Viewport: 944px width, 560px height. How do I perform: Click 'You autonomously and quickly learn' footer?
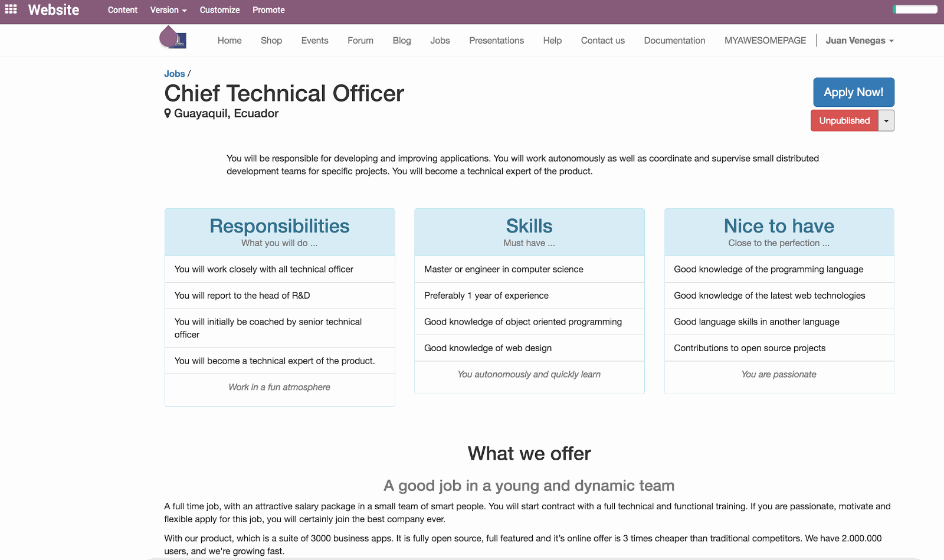pyautogui.click(x=529, y=374)
